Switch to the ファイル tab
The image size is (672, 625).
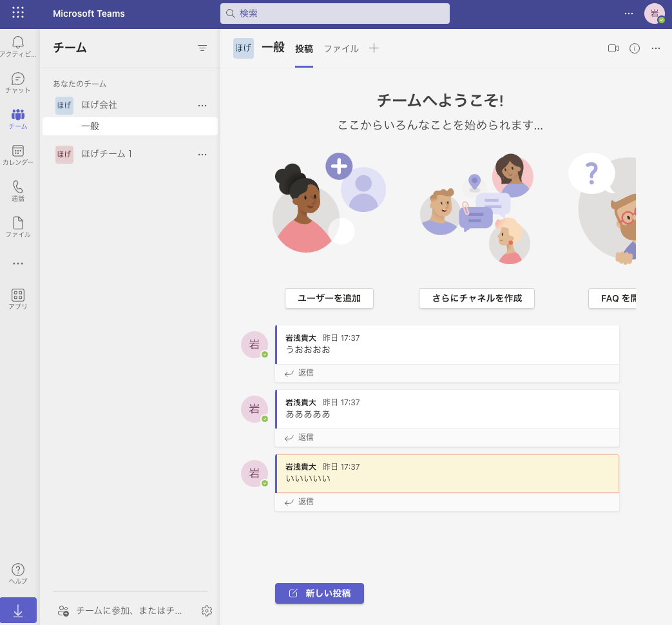point(341,48)
